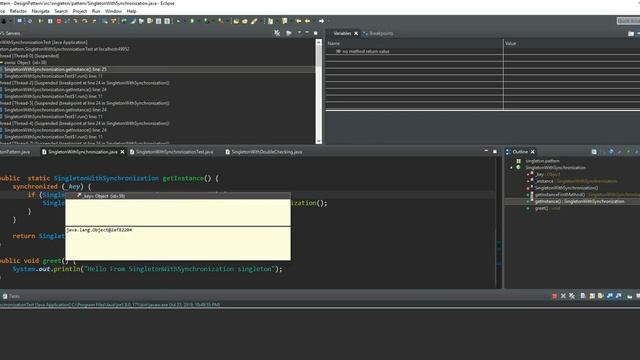
Task: Click the Clear Console icon
Action: click(x=583, y=296)
